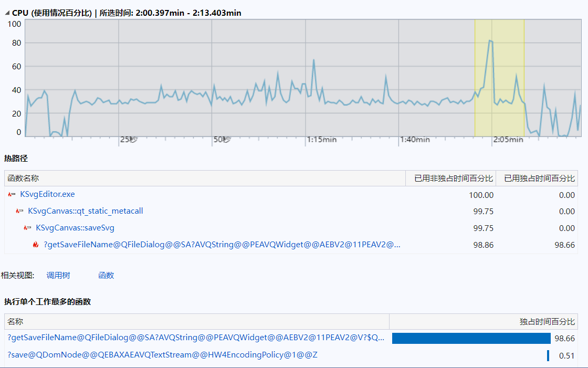
Task: Open the 调用树 related view
Action: tap(58, 275)
